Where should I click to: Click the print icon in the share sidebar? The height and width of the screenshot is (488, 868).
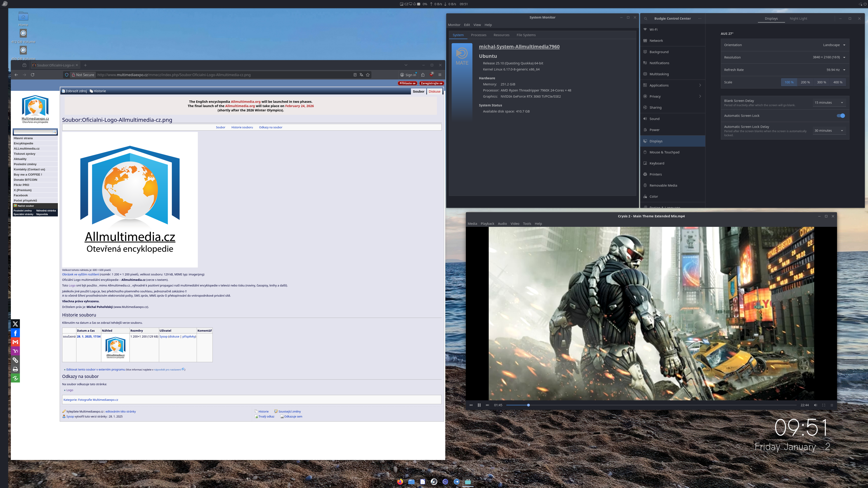coord(15,369)
